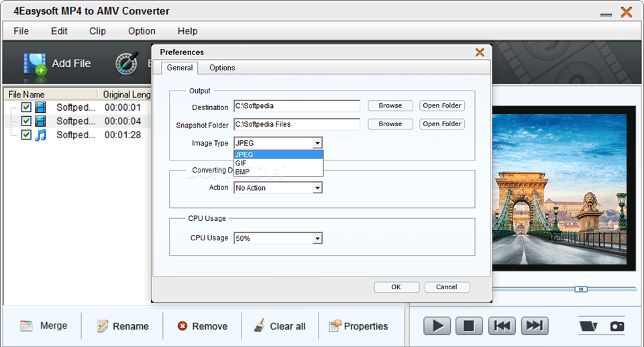Click Open Folder for Destination
Image resolution: width=644 pixels, height=347 pixels.
442,105
